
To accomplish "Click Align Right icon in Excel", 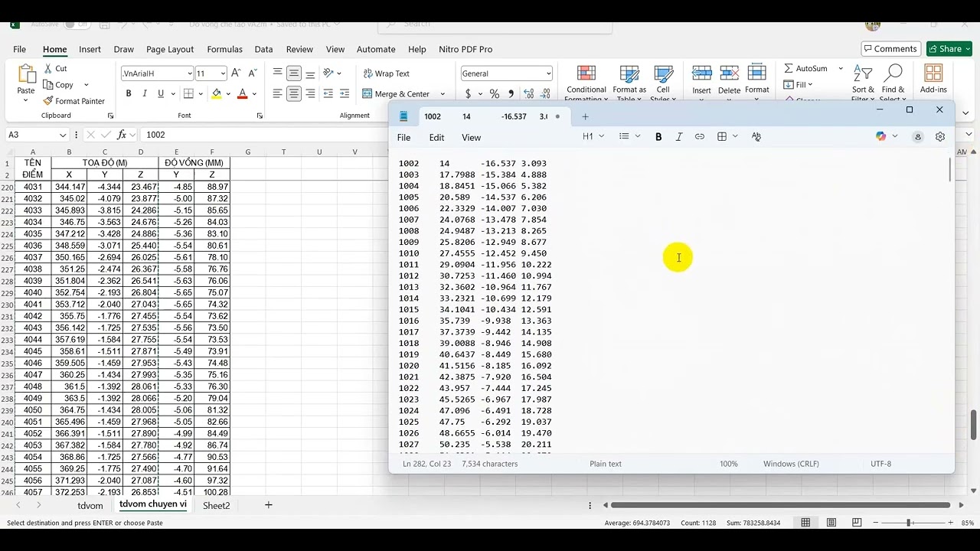I will pos(310,94).
